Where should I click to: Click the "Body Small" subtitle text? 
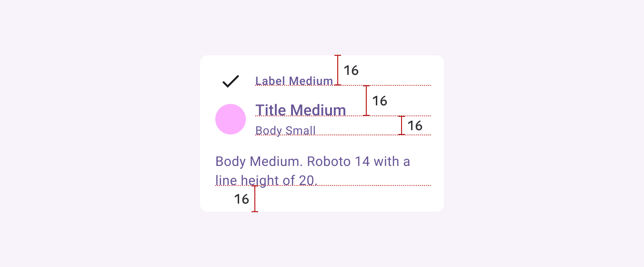(x=285, y=131)
